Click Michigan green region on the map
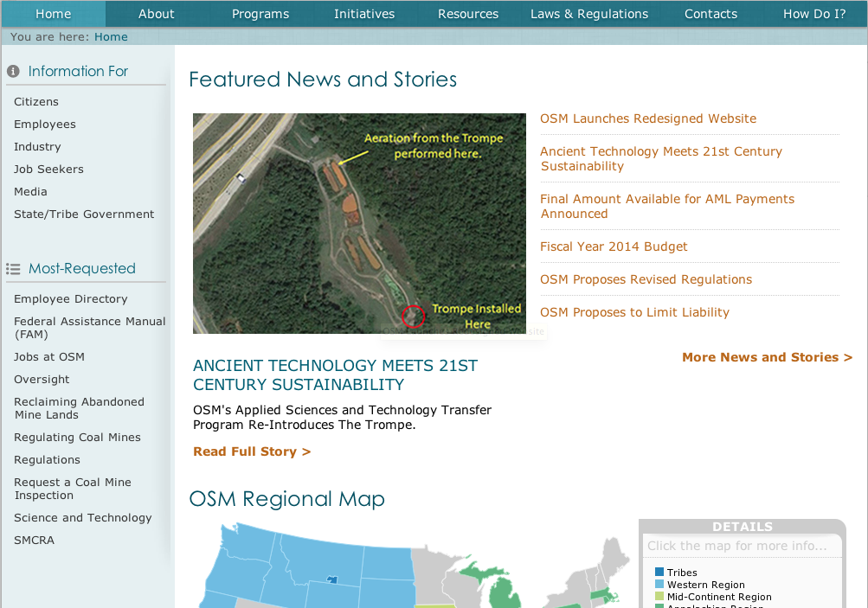Image resolution: width=868 pixels, height=608 pixels. [x=503, y=595]
